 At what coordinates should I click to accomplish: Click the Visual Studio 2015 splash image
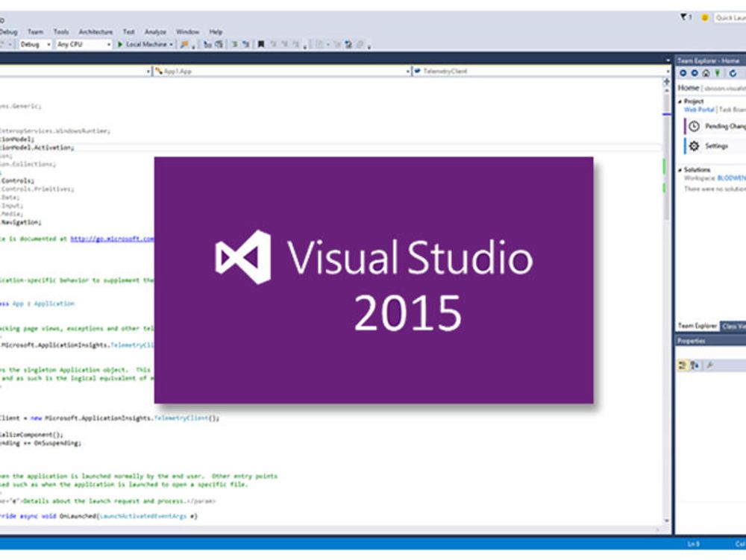pos(374,280)
